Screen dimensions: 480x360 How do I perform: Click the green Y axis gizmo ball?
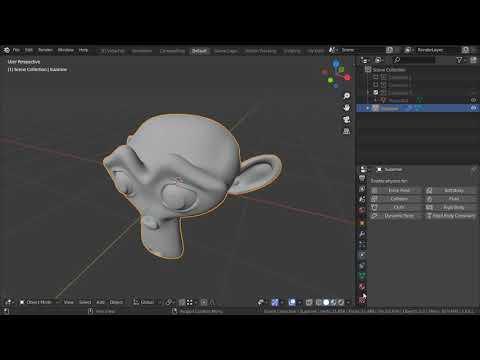tap(330, 80)
